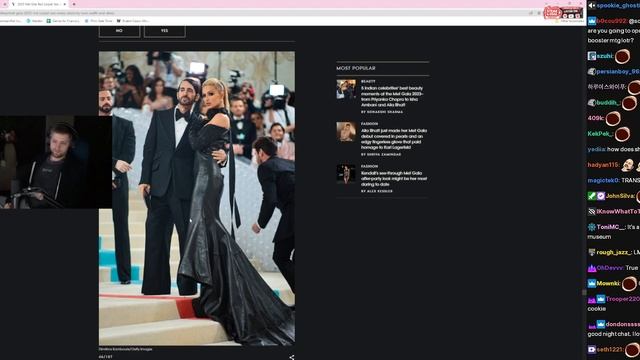Click username yedka in chat
The image size is (640, 360).
[x=596, y=149]
